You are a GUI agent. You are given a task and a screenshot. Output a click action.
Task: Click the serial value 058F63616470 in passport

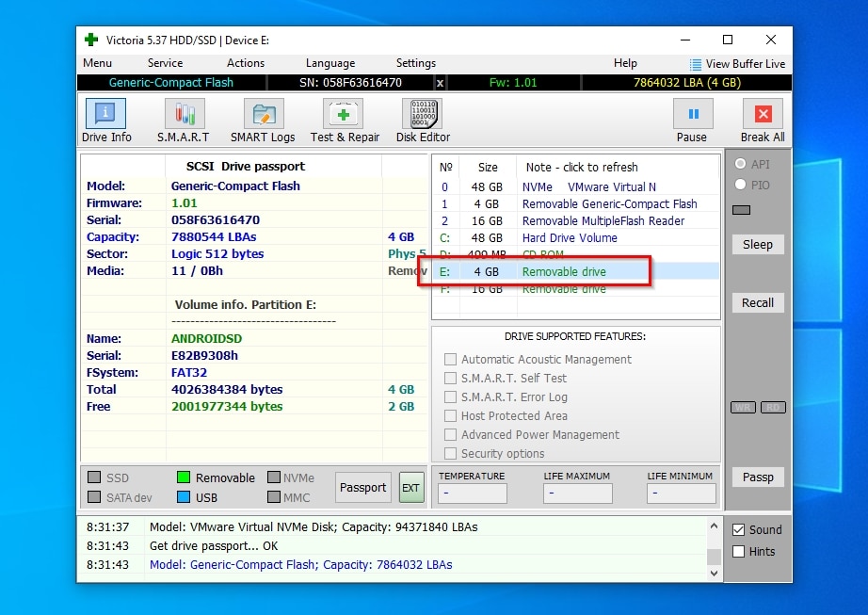coord(216,219)
